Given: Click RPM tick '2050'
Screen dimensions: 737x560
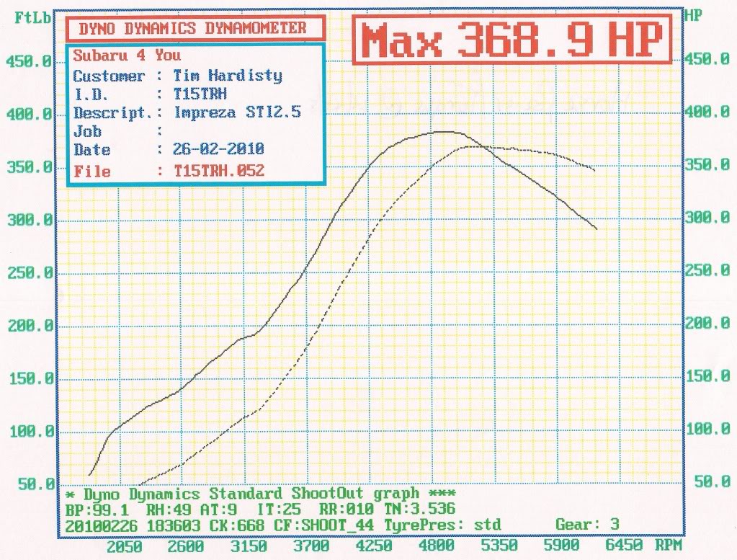Looking at the screenshot, I should [x=124, y=546].
